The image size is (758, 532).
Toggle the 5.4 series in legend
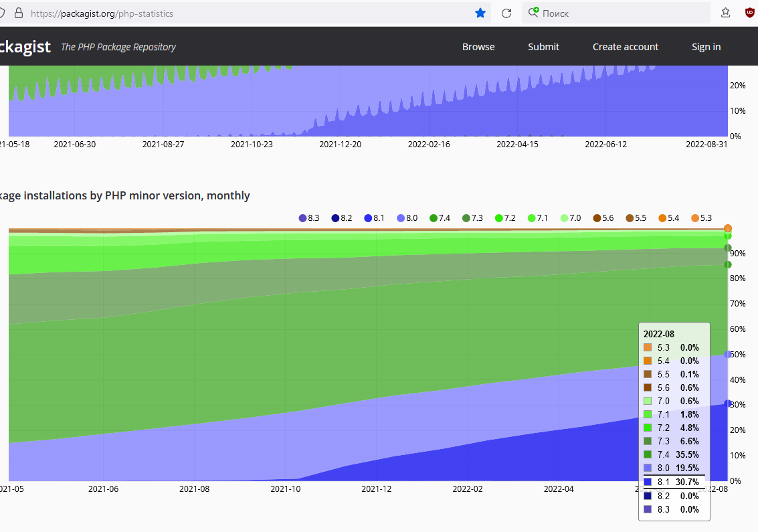(668, 218)
